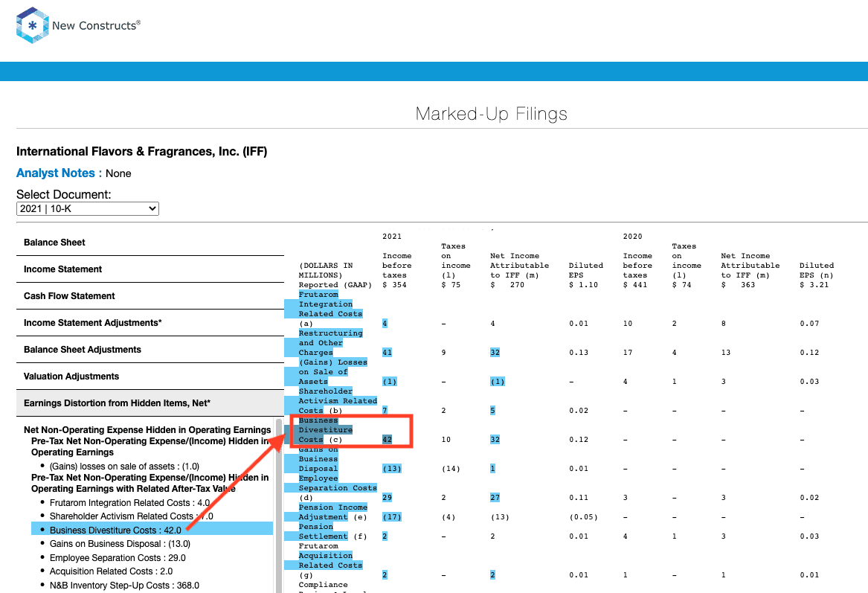Open the Cash Flow Statement section
The height and width of the screenshot is (593, 868).
point(150,296)
